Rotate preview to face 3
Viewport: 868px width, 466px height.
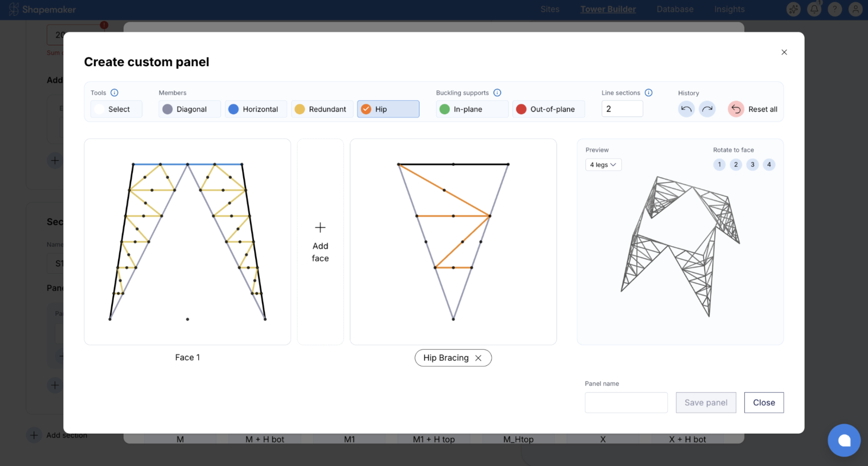click(x=753, y=165)
